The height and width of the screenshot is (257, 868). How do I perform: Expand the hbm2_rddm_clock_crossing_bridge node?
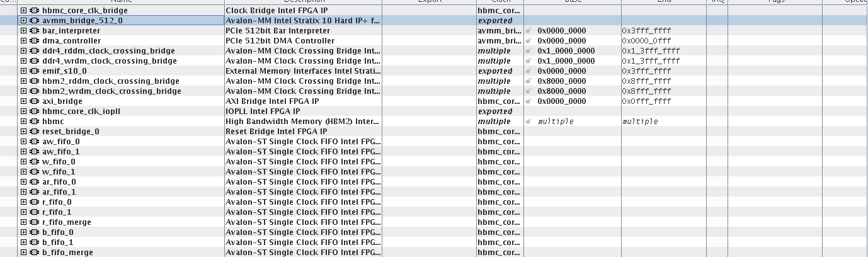click(23, 81)
